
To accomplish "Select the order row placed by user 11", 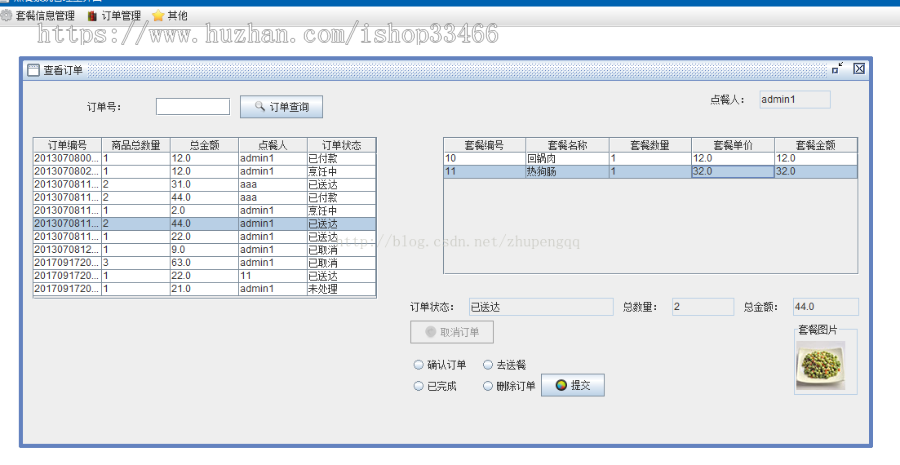I will click(x=204, y=276).
